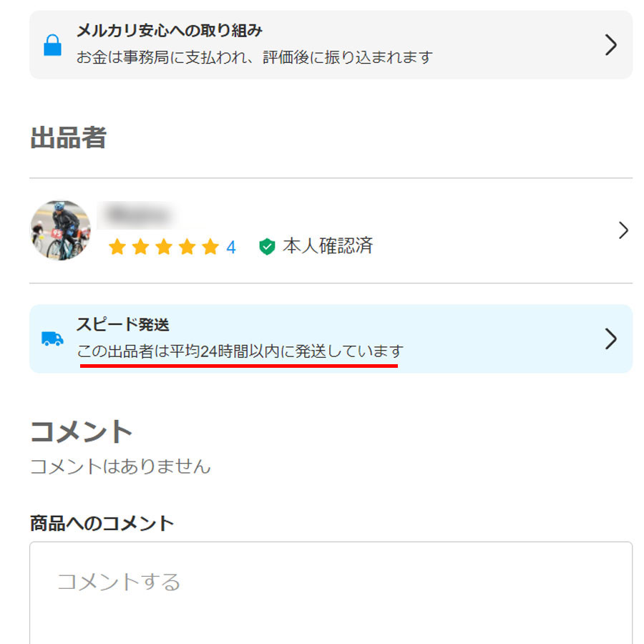The width and height of the screenshot is (644, 644).
Task: Click the third yellow rating star
Action: pos(164,246)
